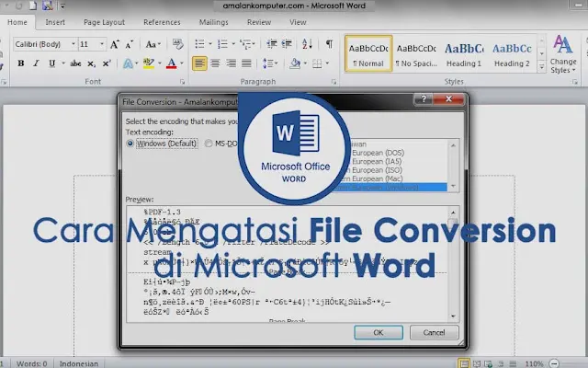The width and height of the screenshot is (588, 368).
Task: Increase paragraph indent
Action: click(287, 44)
